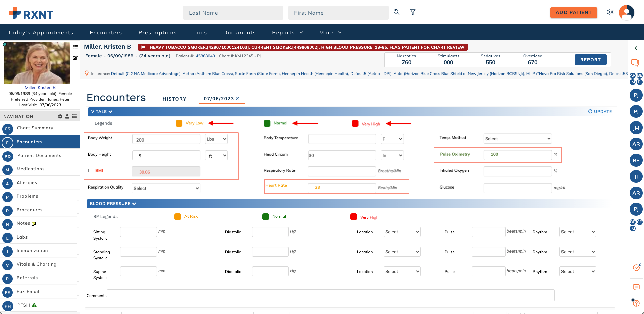644x314 pixels.
Task: Open the help question mark icon
Action: coord(636,303)
